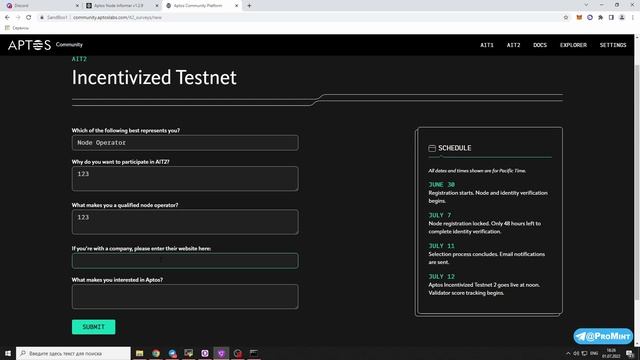
Task: Open File Explorer from taskbar
Action: point(140,353)
